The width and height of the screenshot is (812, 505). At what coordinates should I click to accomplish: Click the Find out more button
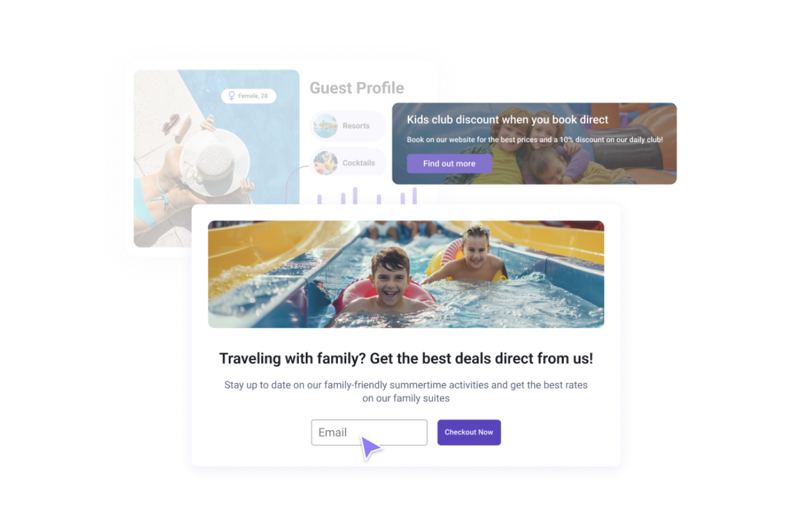(449, 163)
